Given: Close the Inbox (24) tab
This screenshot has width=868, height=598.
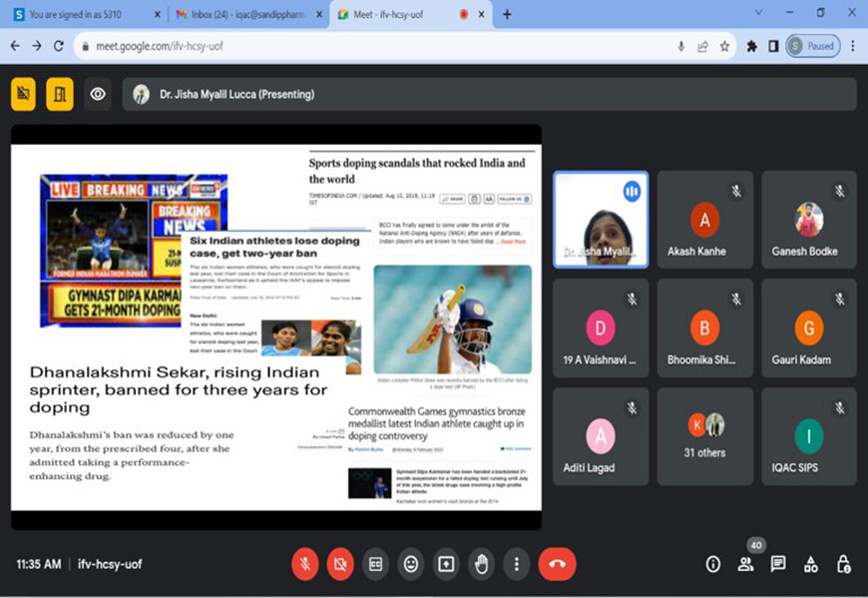Looking at the screenshot, I should [x=319, y=14].
